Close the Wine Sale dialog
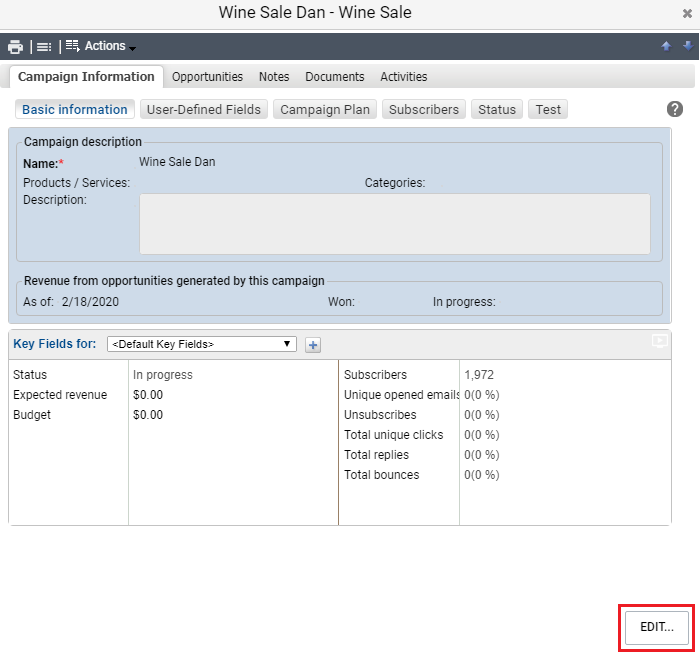Screen dimensions: 700x656 tap(688, 14)
